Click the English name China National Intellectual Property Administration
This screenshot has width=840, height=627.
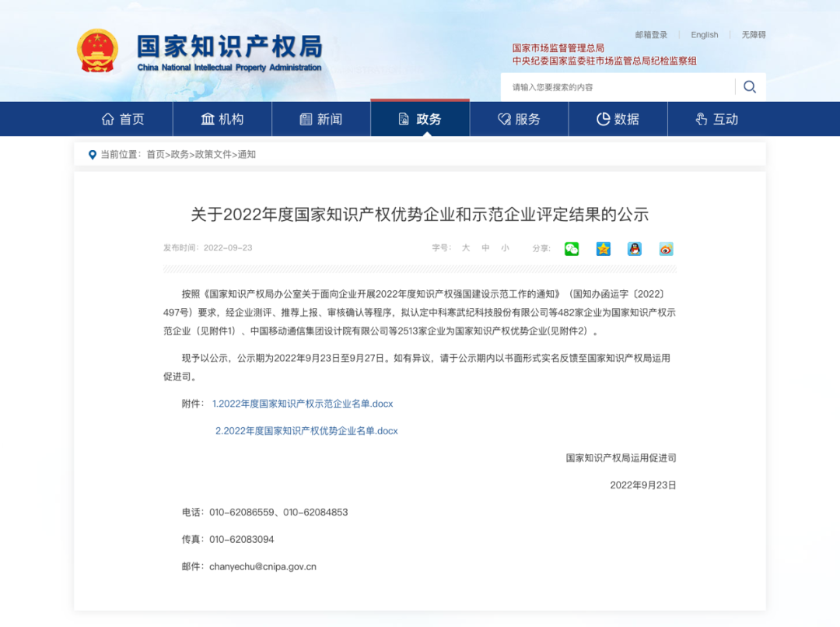[x=229, y=68]
